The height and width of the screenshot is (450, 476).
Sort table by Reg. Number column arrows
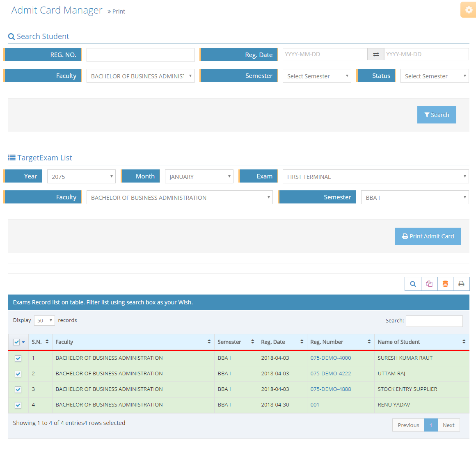coord(369,342)
